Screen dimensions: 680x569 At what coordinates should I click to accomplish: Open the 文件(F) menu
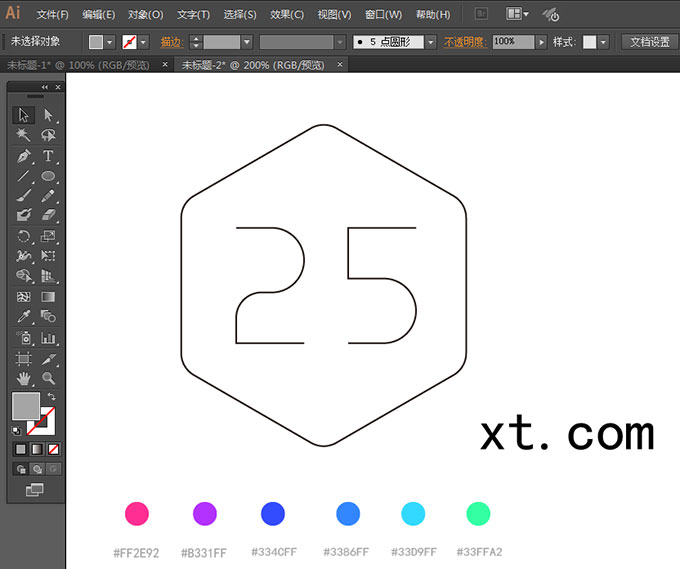[x=52, y=15]
